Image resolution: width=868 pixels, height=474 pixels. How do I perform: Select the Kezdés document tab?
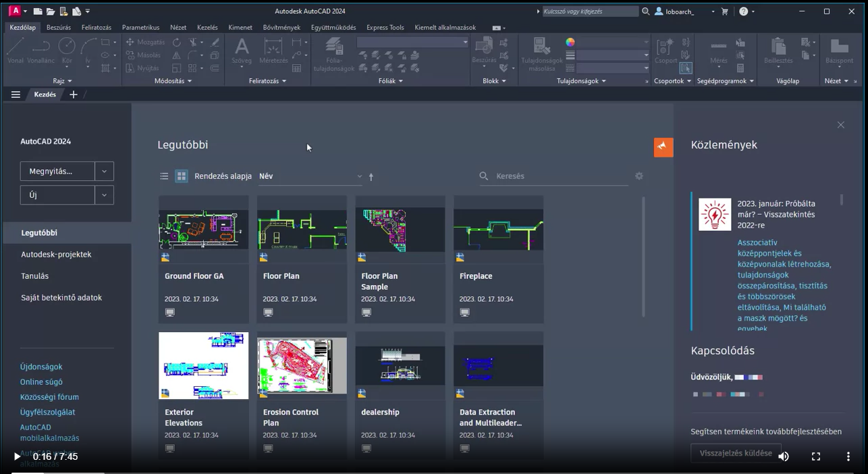45,95
